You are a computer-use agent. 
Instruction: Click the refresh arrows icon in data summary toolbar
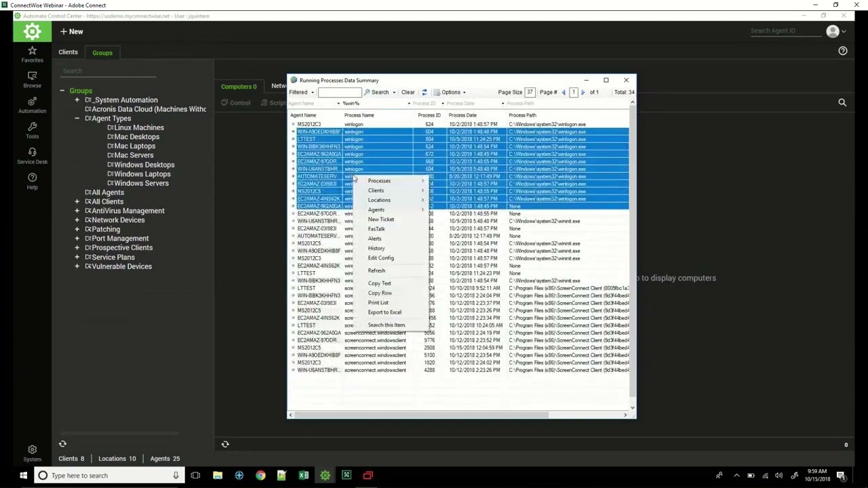(425, 92)
